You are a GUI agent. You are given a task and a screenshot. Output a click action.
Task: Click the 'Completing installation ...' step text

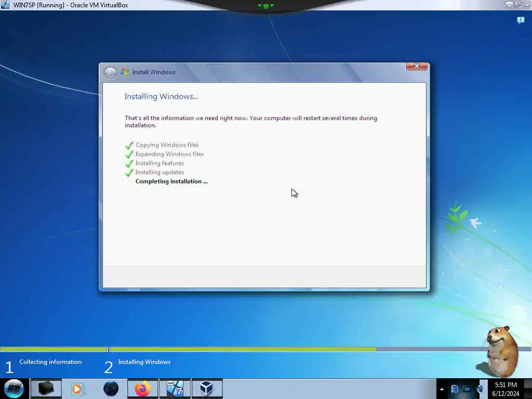tap(171, 181)
